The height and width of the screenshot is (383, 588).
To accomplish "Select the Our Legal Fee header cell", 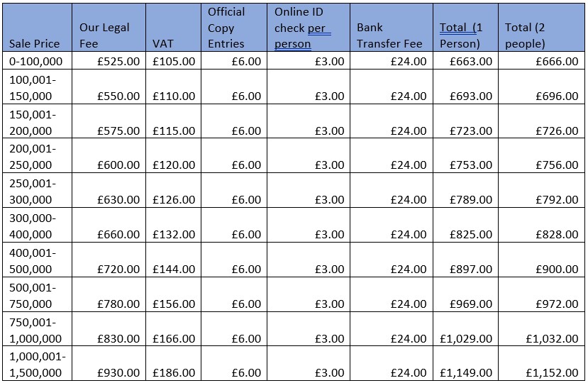I will [x=109, y=28].
